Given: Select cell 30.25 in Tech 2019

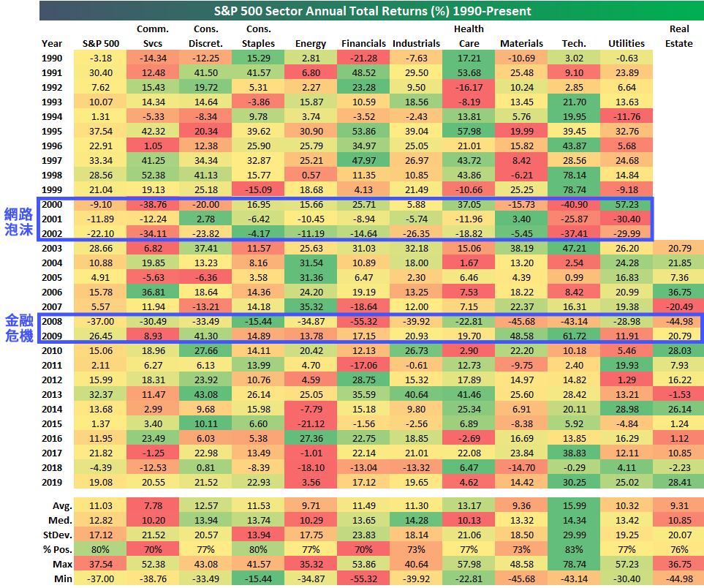Looking at the screenshot, I should pos(574,483).
